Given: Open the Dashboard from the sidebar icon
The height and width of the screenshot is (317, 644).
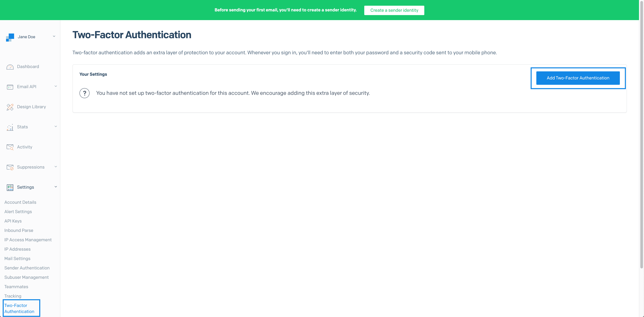Looking at the screenshot, I should point(10,67).
